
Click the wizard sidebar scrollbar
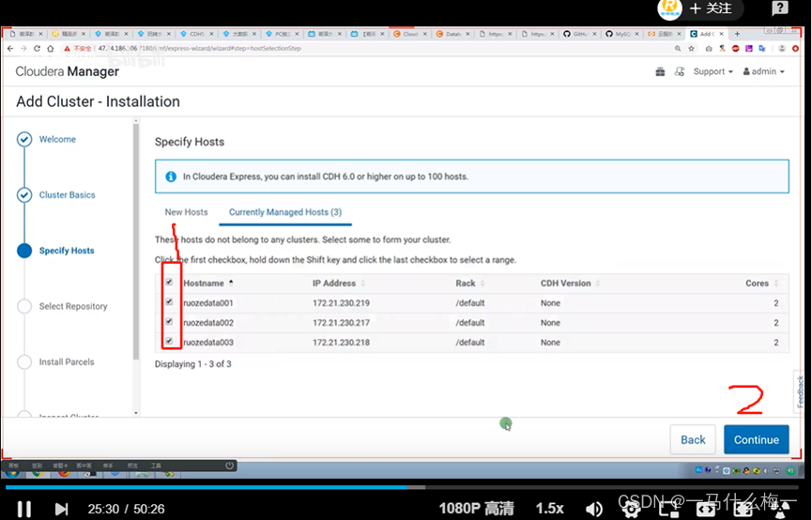tap(136, 241)
